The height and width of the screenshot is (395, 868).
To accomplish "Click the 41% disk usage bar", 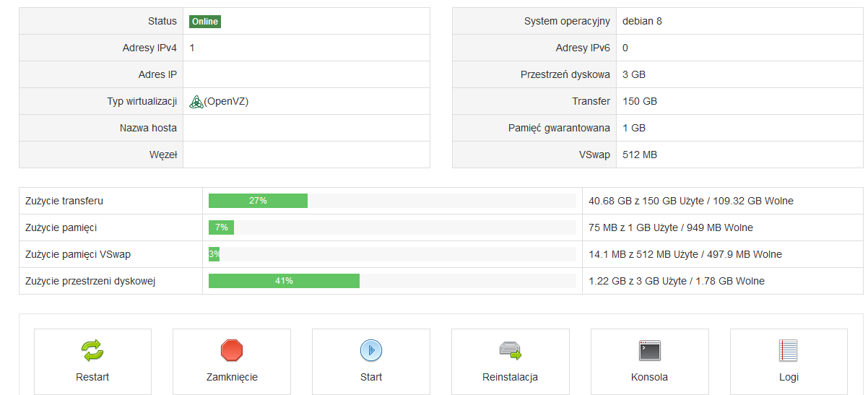I will (284, 281).
